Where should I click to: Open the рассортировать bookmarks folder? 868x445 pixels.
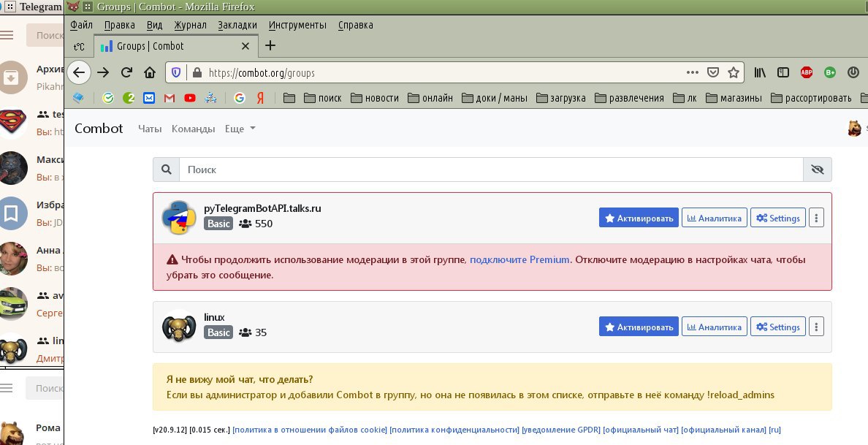(812, 98)
